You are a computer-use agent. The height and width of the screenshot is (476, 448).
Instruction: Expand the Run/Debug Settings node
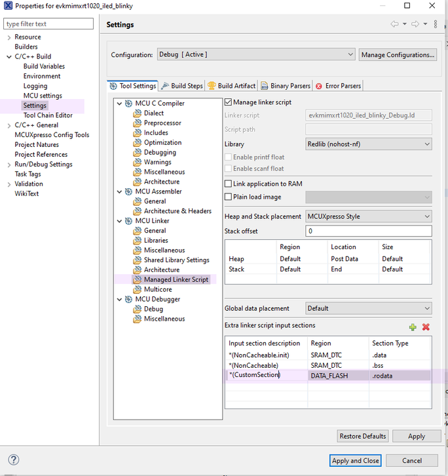tap(9, 165)
